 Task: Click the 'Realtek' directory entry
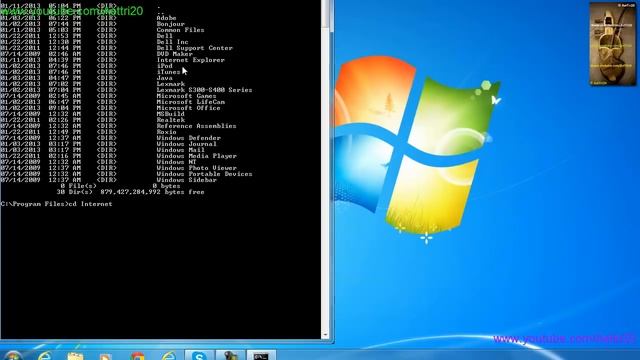pos(171,120)
